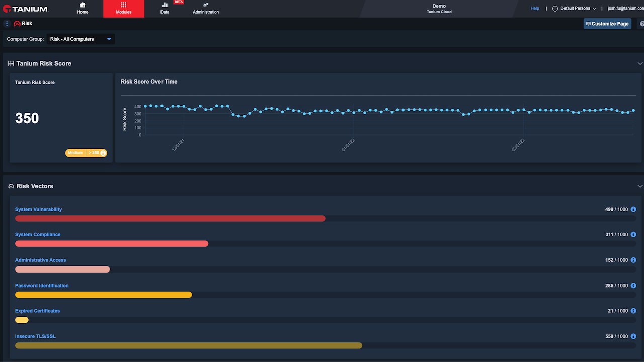The image size is (644, 362).
Task: Click the 285 / 1000 score value
Action: 617,286
